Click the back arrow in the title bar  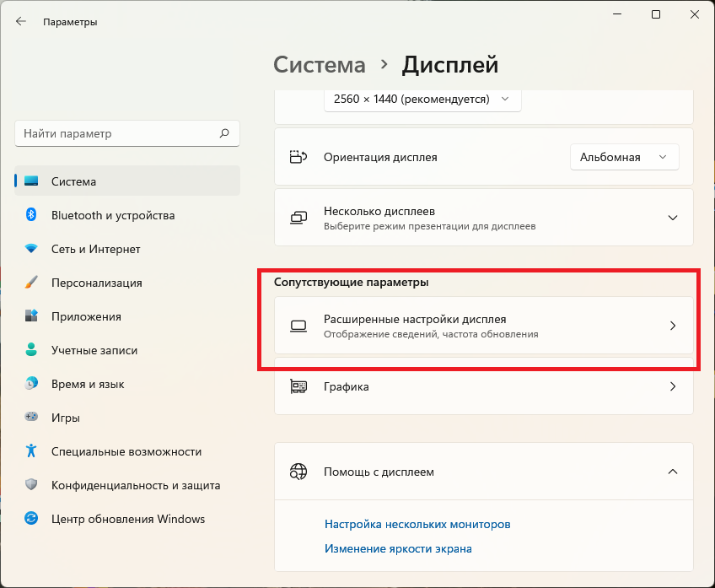tap(21, 22)
